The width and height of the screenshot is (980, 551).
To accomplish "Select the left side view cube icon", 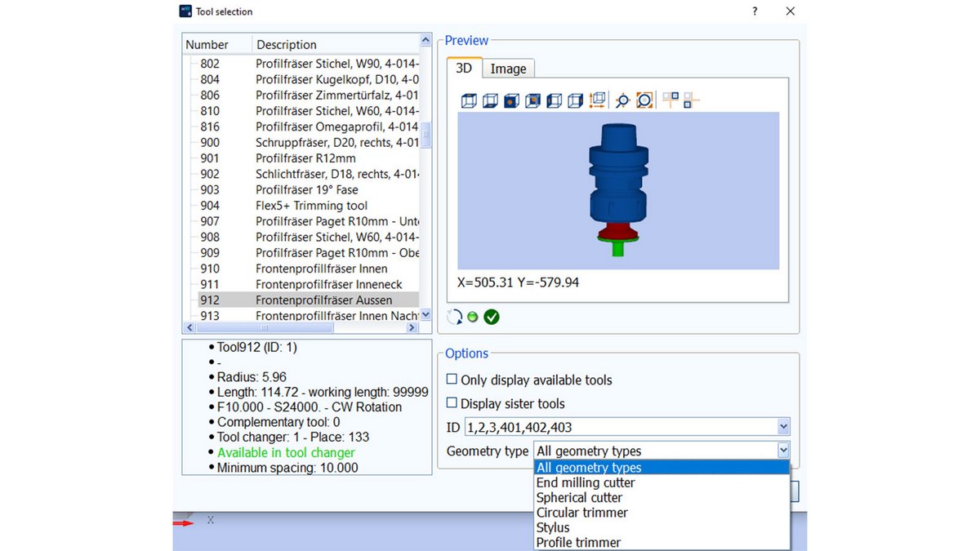I will click(554, 100).
